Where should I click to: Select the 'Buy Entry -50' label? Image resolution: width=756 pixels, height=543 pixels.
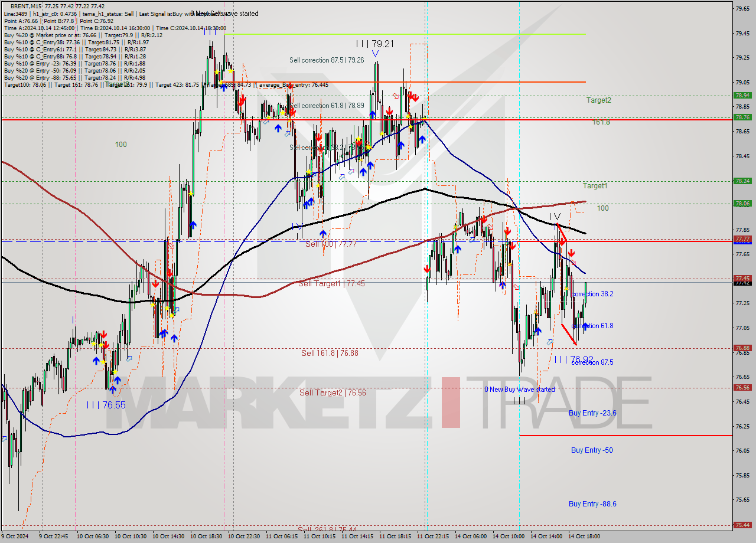592,450
